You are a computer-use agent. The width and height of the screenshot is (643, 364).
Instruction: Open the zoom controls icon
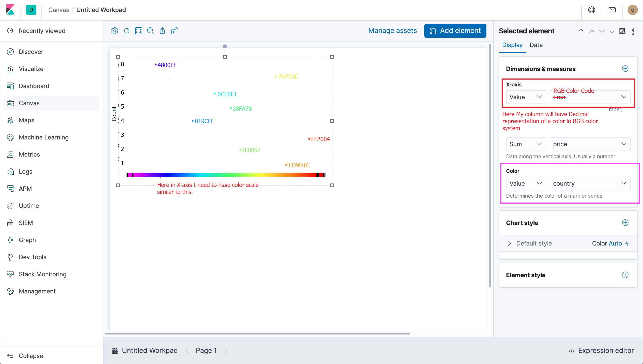(x=150, y=31)
